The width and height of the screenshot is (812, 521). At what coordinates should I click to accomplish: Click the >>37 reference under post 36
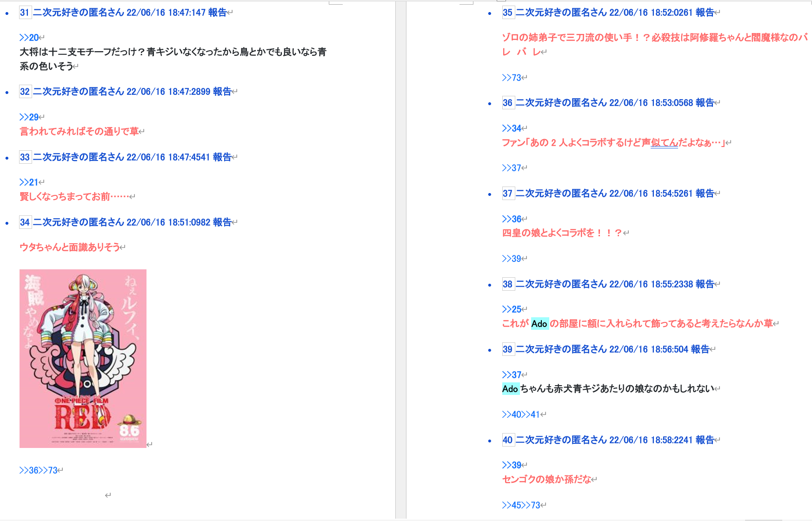coord(512,168)
